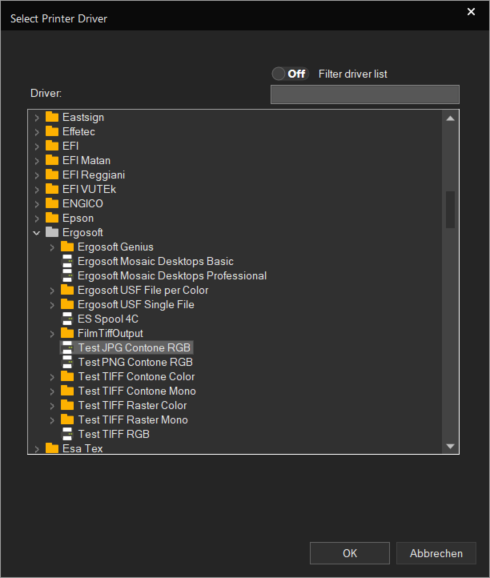Click the driver filter text field
The image size is (490, 578).
point(365,94)
